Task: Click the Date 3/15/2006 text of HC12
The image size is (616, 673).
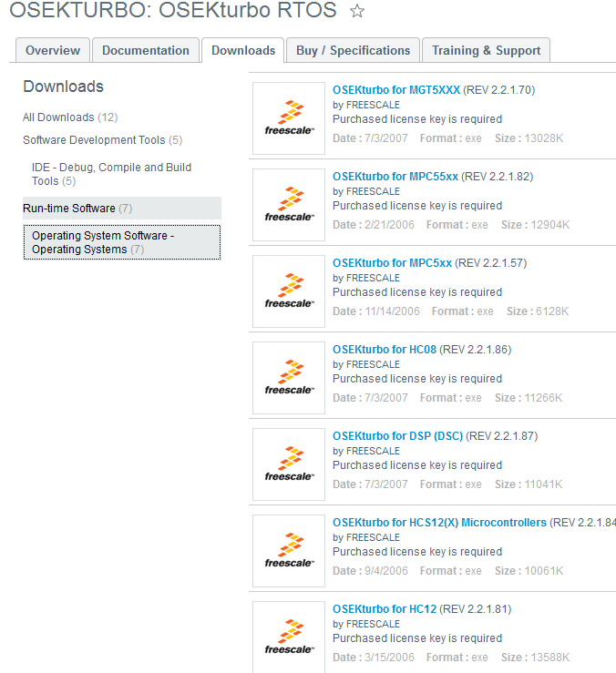Action: pos(374,658)
